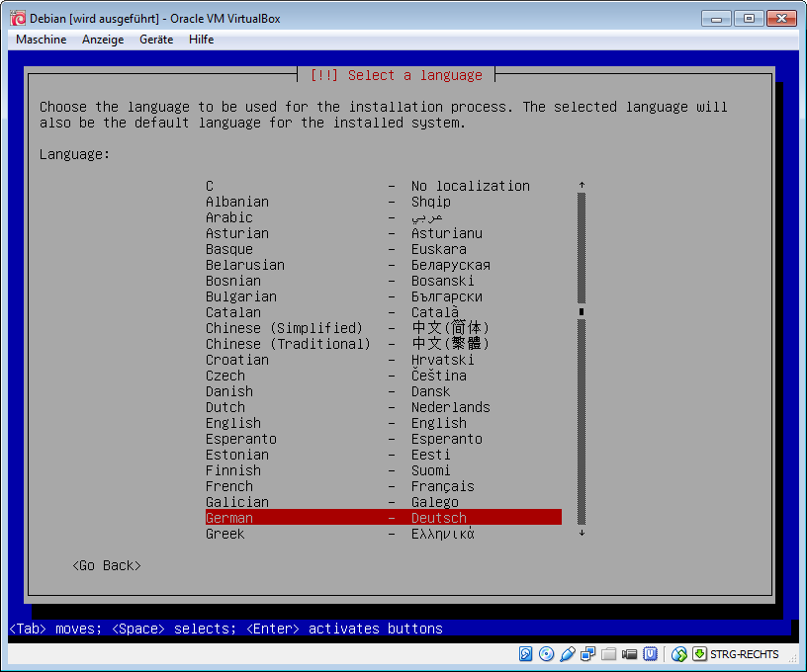Close the VirtualBox window
The height and width of the screenshot is (672, 807).
click(x=781, y=19)
